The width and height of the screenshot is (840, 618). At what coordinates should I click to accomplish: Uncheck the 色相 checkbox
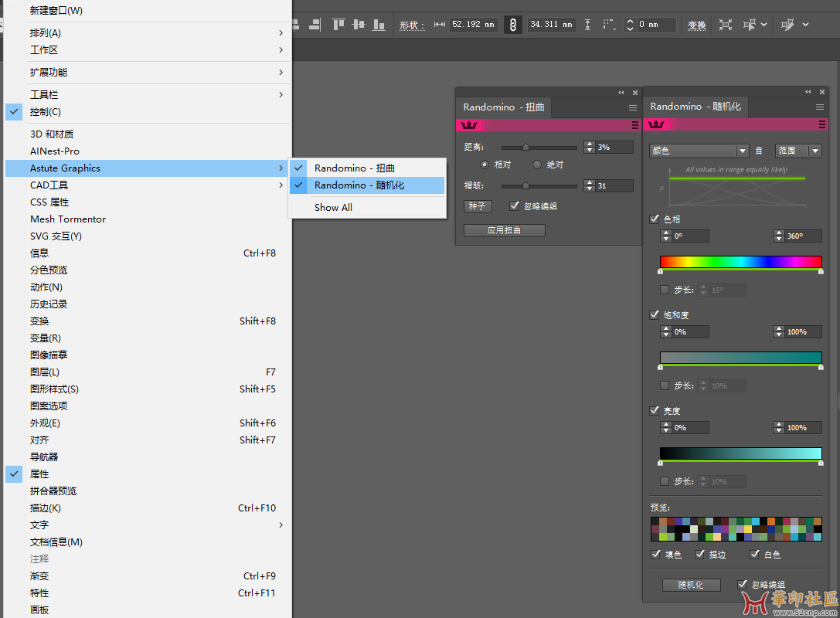pos(654,219)
